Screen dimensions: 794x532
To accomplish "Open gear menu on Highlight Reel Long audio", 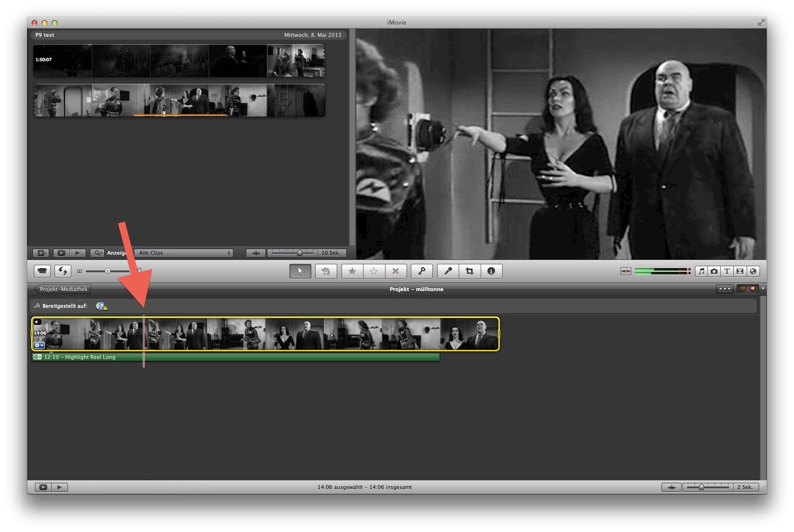I will pos(37,357).
